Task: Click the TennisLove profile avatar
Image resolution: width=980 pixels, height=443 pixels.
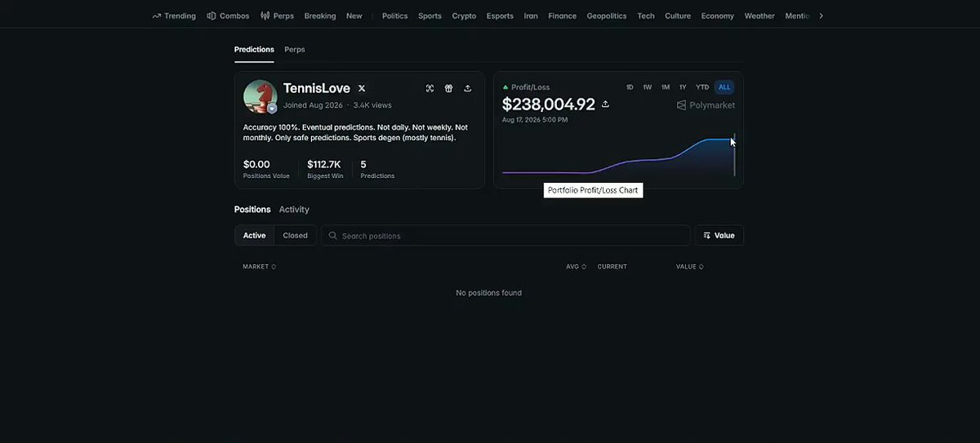Action: click(261, 97)
